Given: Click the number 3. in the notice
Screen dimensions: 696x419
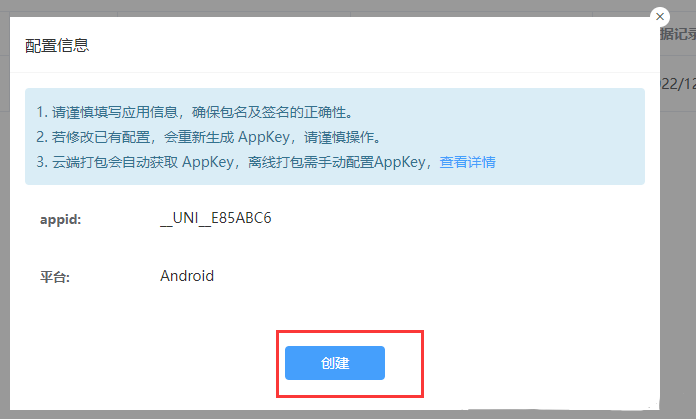Looking at the screenshot, I should [x=42, y=162].
